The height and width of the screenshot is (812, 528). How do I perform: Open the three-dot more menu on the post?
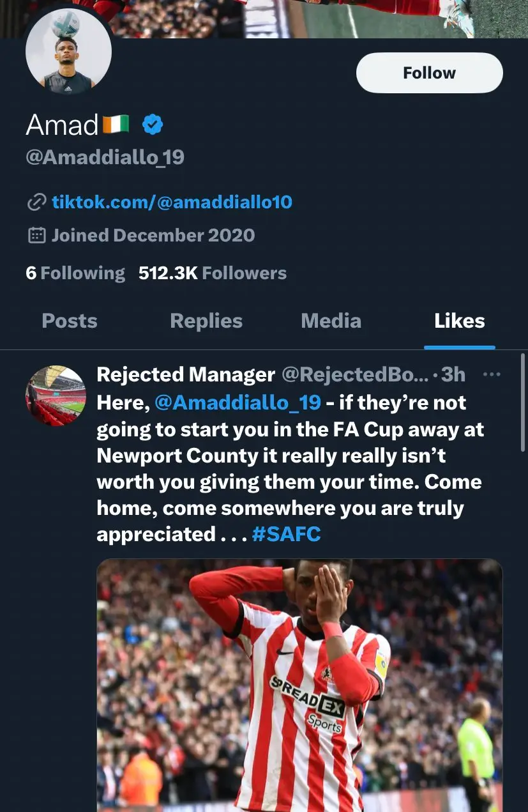[x=492, y=374]
